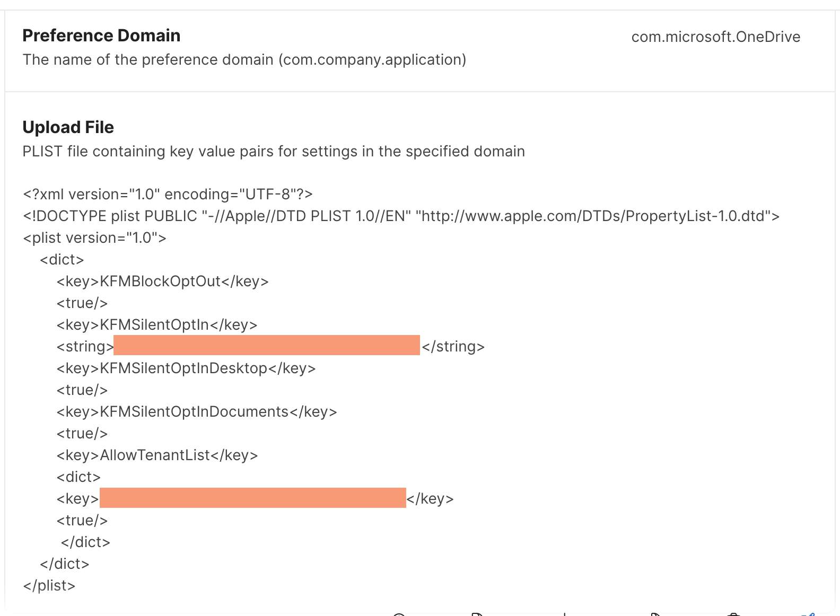Select the com.microsoft.OneDrive preference domain value
This screenshot has height=616, width=840.
click(x=715, y=37)
